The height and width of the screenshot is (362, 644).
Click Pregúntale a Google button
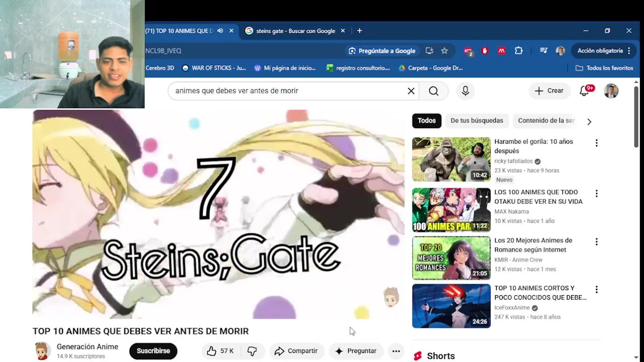click(382, 51)
